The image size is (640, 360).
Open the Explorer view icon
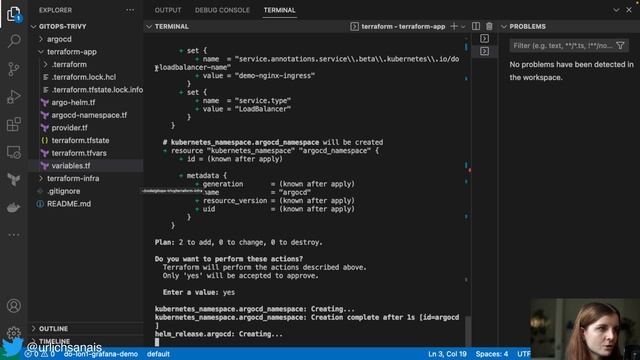pos(13,14)
